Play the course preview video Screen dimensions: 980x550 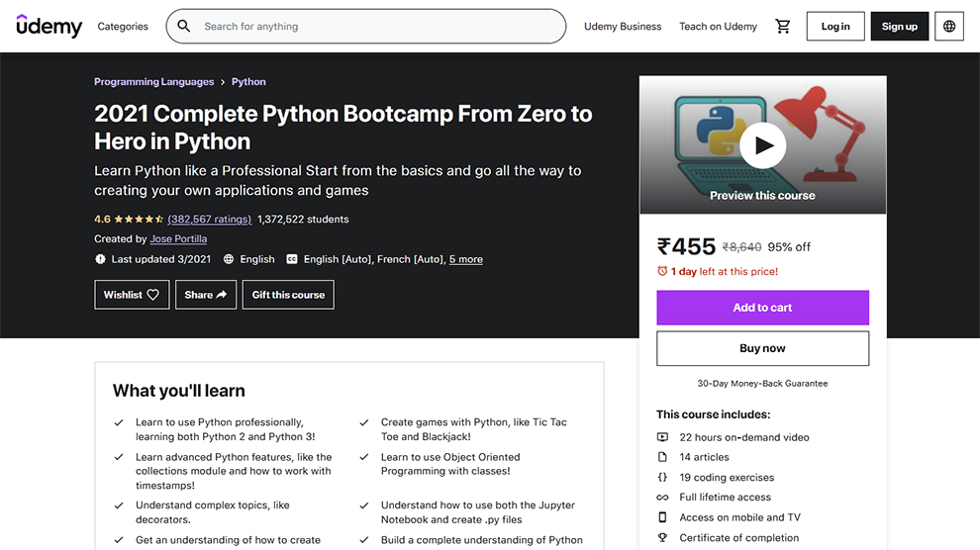pyautogui.click(x=762, y=145)
